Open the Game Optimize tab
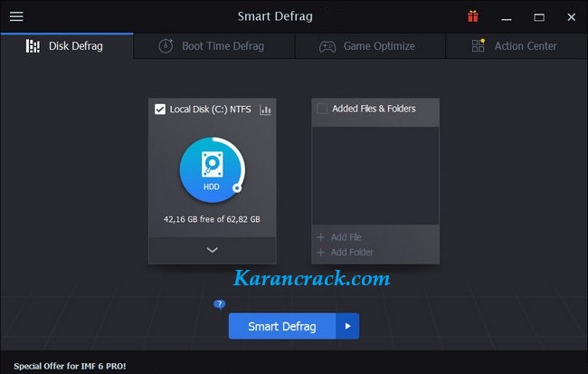 (x=370, y=46)
